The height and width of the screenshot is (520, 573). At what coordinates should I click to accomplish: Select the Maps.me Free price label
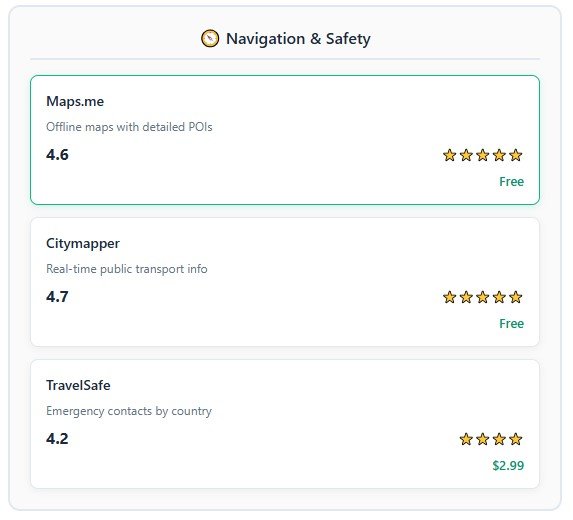pyautogui.click(x=511, y=182)
